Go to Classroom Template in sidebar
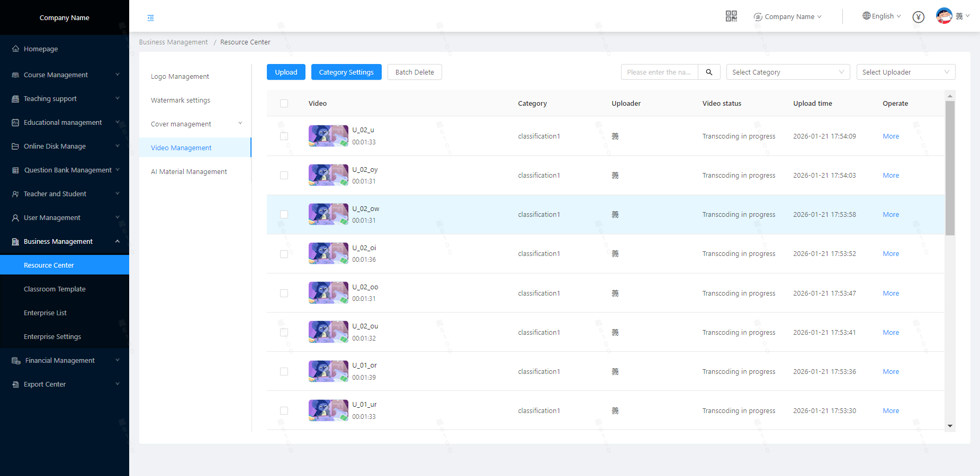This screenshot has width=980, height=476. tap(55, 289)
